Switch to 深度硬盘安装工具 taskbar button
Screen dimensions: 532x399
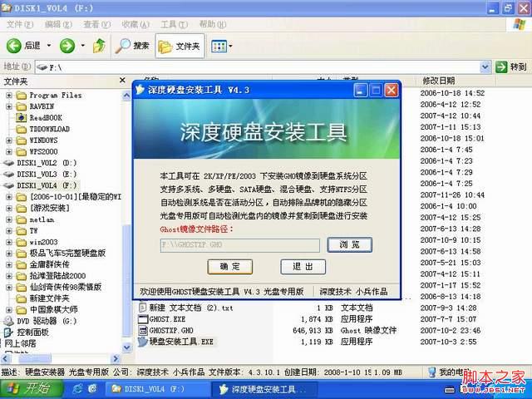264,389
